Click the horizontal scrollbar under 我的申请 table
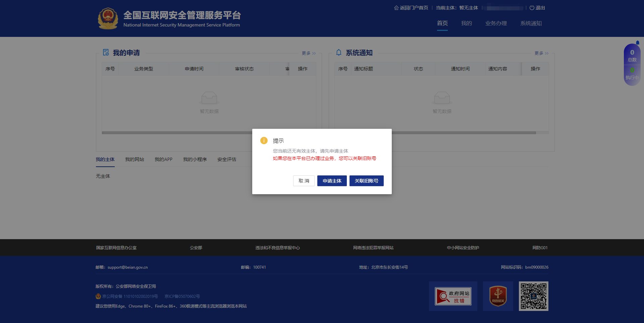 (x=209, y=133)
